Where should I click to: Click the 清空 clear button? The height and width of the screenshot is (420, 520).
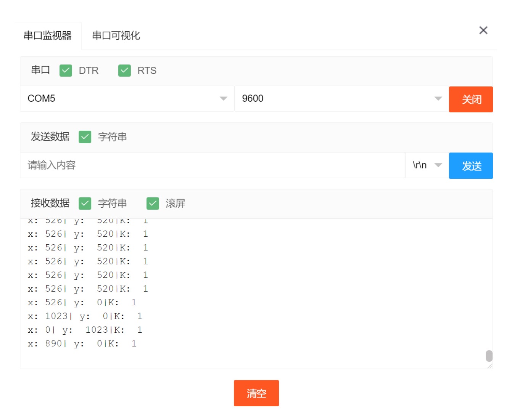pos(256,393)
